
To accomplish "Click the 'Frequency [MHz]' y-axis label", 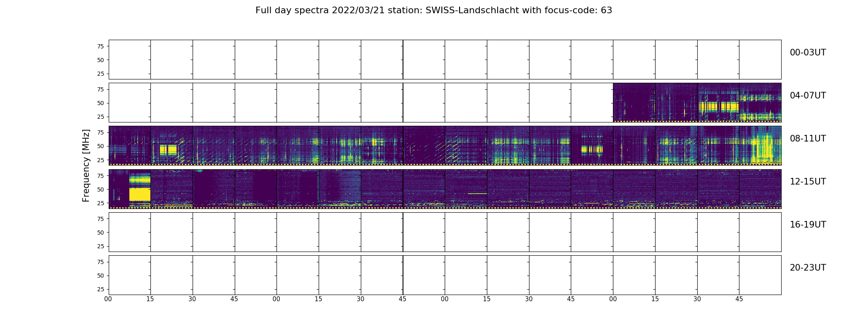I will (x=86, y=165).
